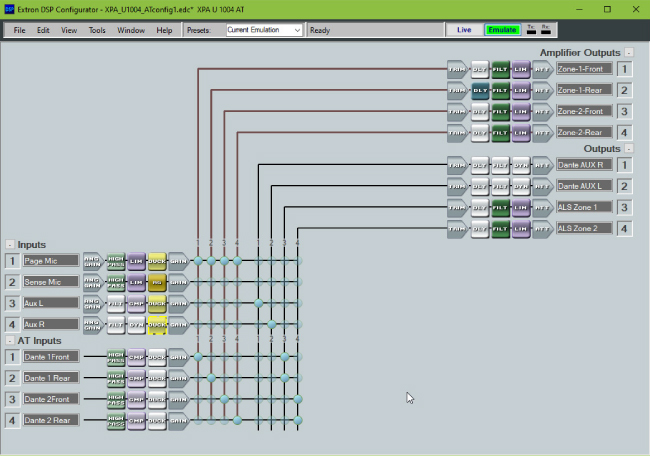Collapse the Inputs section
The height and width of the screenshot is (456, 650).
click(10, 244)
